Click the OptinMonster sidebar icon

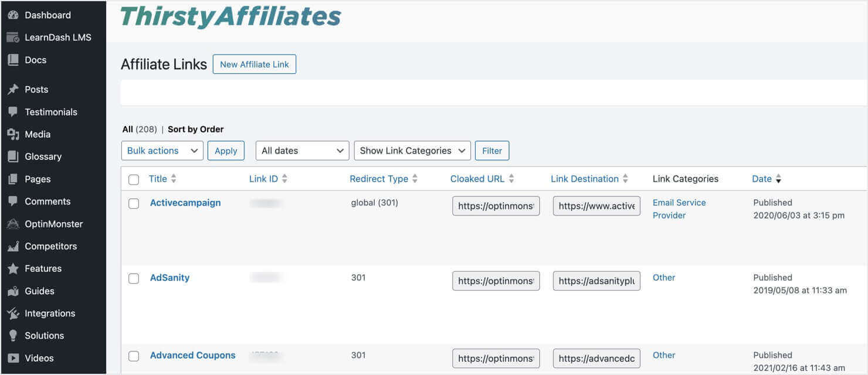[x=13, y=223]
